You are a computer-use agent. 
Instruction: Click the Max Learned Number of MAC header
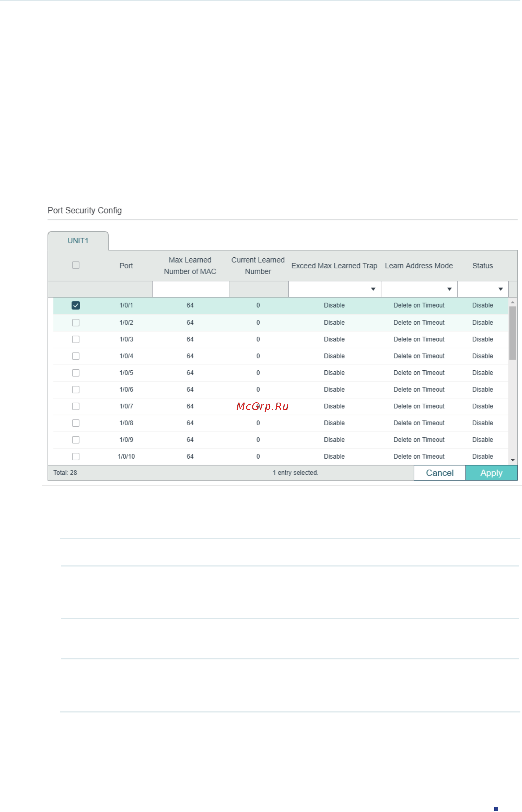(190, 266)
